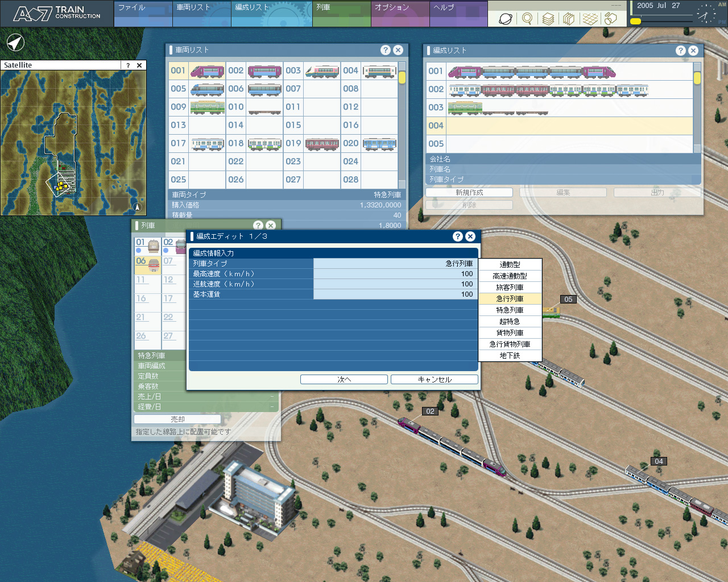Open the ファイル menu
Screen dimensions: 728x582
(143, 8)
